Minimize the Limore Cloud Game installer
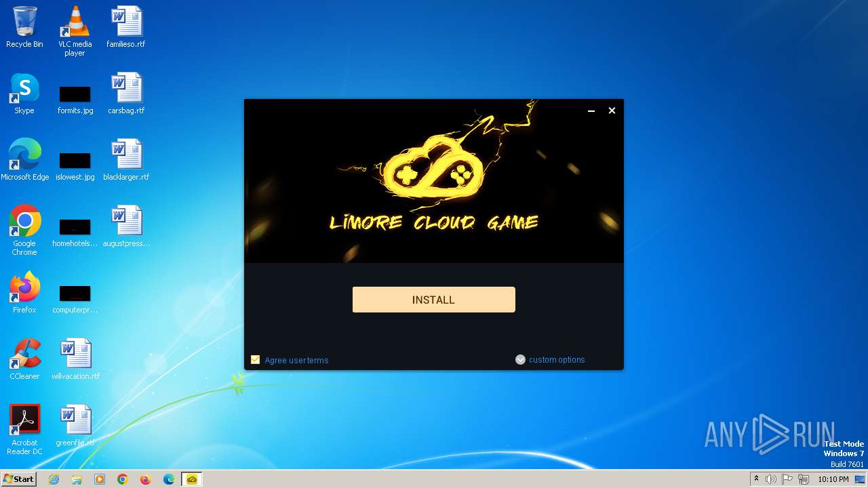Viewport: 868px width, 488px height. [591, 110]
